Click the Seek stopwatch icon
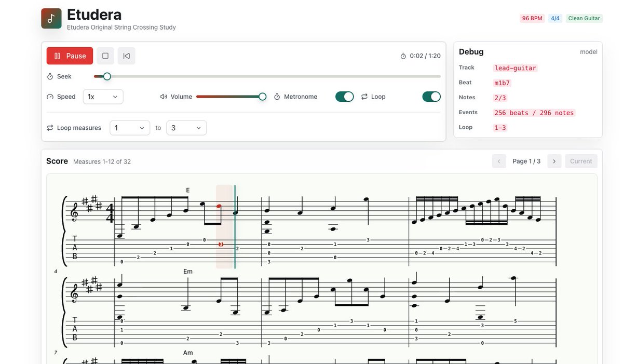Image resolution: width=623 pixels, height=364 pixels. pos(50,76)
